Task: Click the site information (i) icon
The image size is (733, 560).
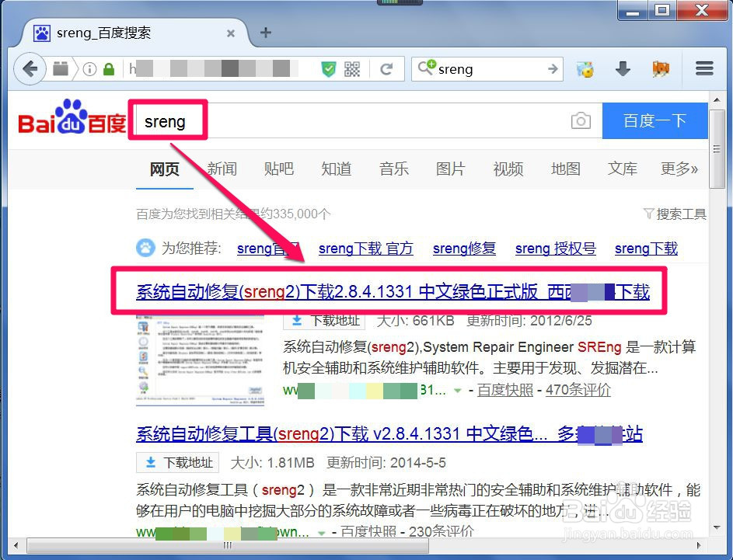Action: click(x=89, y=70)
